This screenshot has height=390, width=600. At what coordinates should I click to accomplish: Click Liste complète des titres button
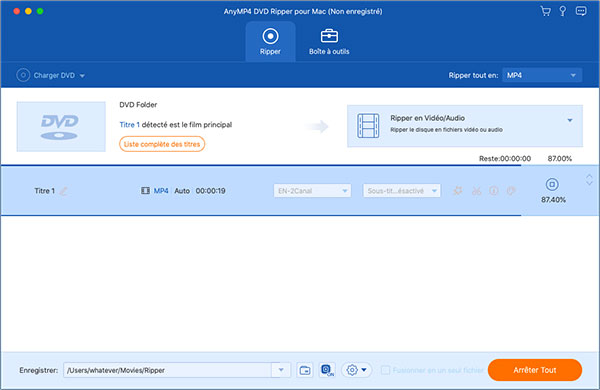[x=162, y=144]
